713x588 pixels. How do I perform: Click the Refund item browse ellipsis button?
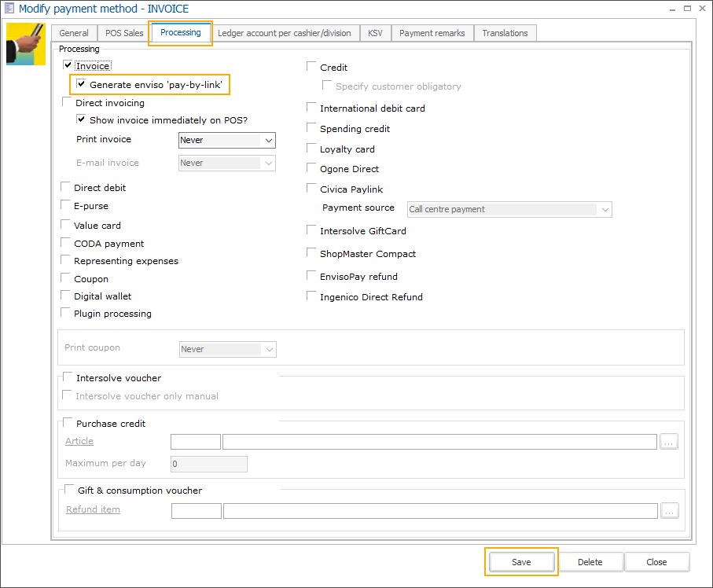tap(669, 510)
